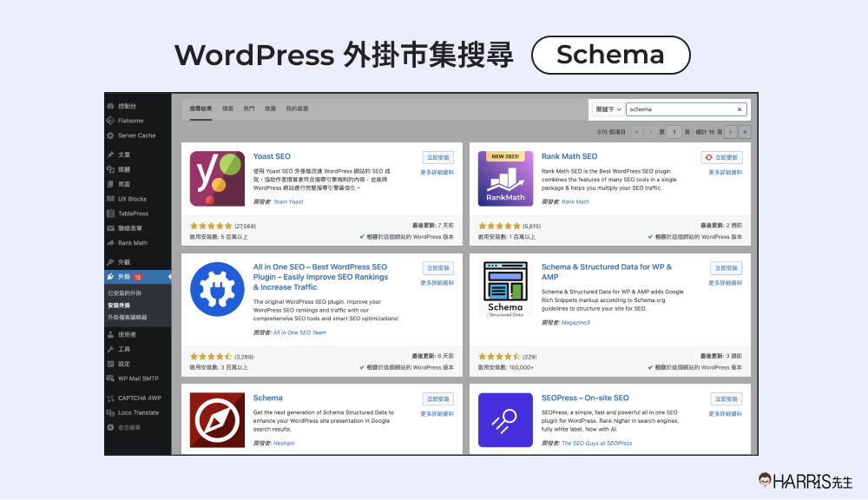Open Magazine3 developer link
This screenshot has width=868, height=500.
(x=575, y=323)
